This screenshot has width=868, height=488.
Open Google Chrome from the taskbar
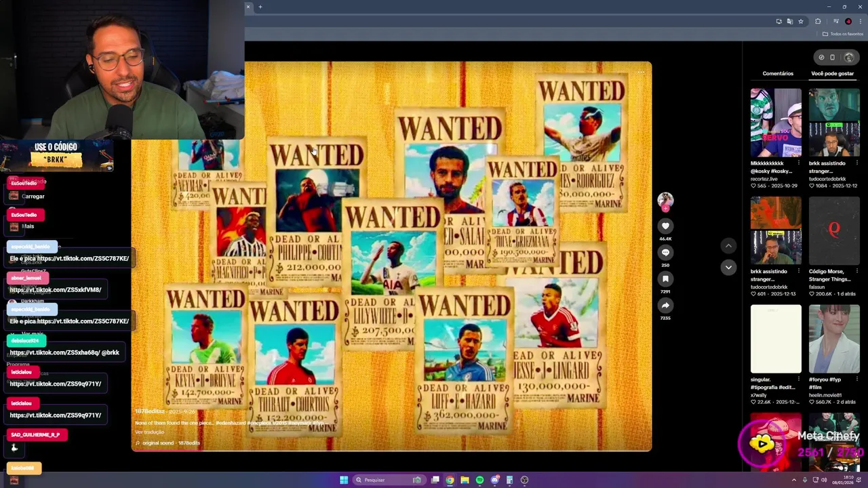450,480
